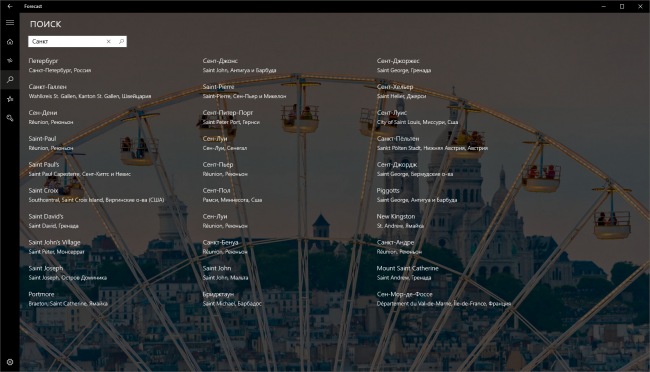Viewport: 650px width, 372px height.
Task: Go to the Home forecast icon
Action: pyautogui.click(x=10, y=41)
